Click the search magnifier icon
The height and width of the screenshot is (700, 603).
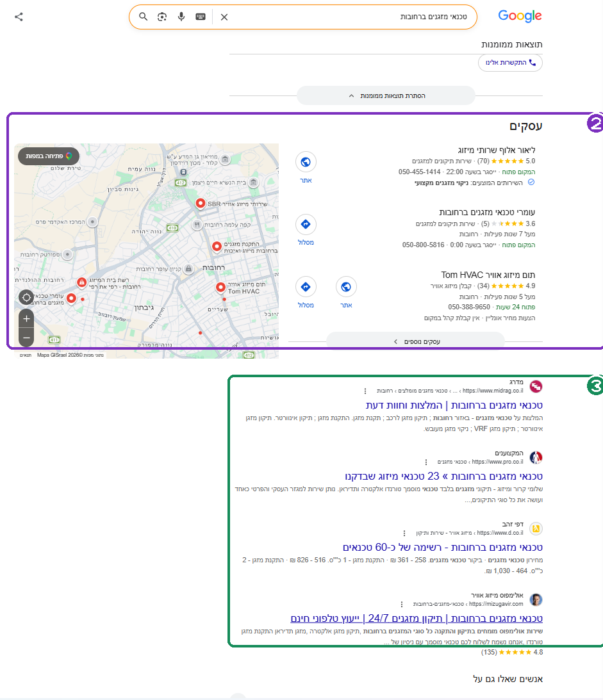point(143,17)
